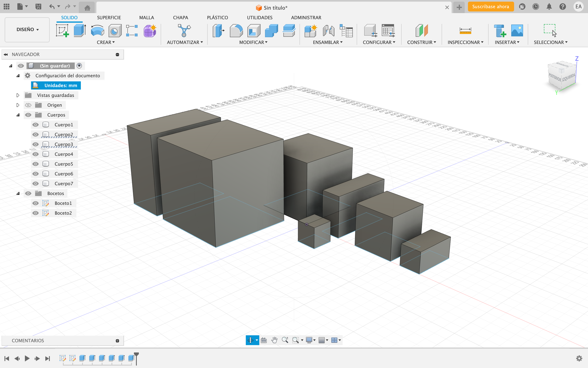588x368 pixels.
Task: Select the Unidades: mm item
Action: coord(56,85)
